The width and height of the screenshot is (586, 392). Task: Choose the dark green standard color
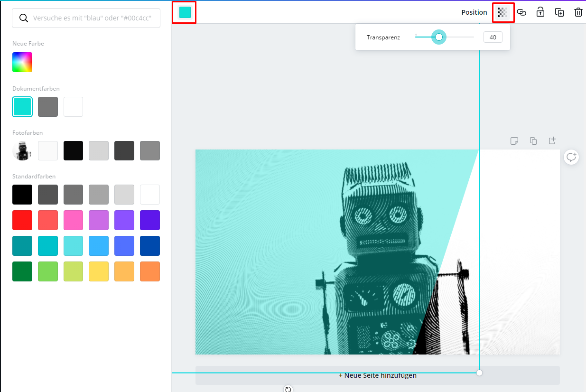[x=22, y=271]
